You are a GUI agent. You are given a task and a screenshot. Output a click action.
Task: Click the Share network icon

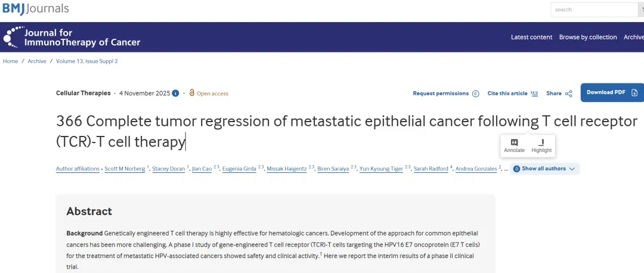569,94
